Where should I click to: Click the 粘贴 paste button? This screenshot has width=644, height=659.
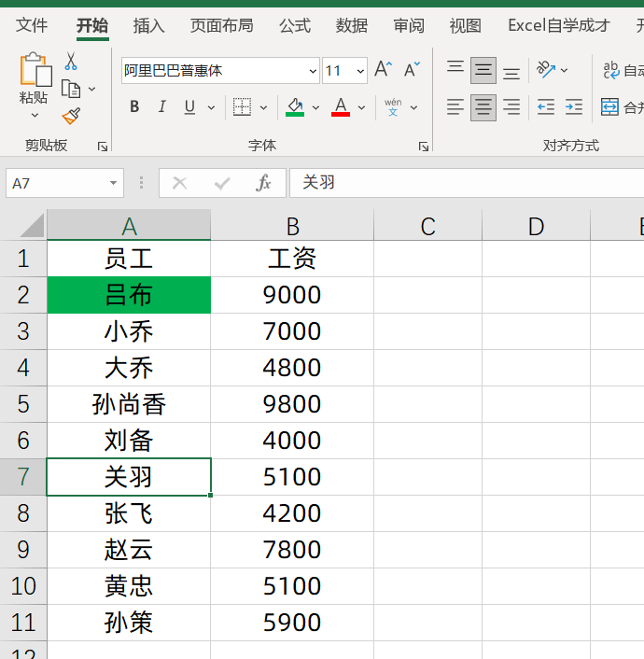pos(35,85)
